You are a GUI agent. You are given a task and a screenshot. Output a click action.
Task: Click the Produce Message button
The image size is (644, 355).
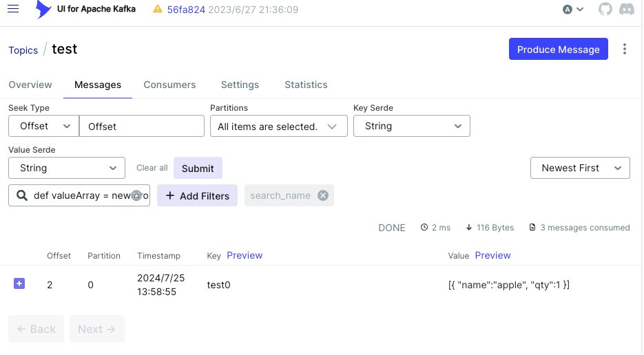[x=558, y=50]
